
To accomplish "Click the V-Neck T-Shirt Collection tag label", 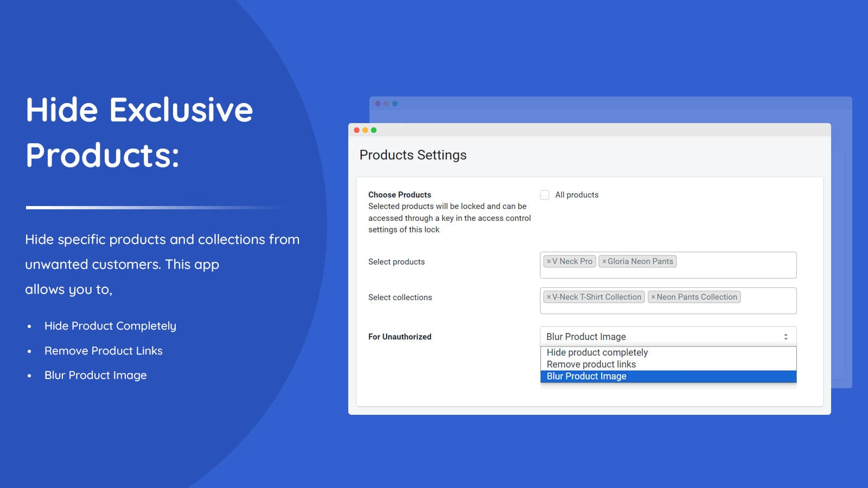I will tap(597, 297).
